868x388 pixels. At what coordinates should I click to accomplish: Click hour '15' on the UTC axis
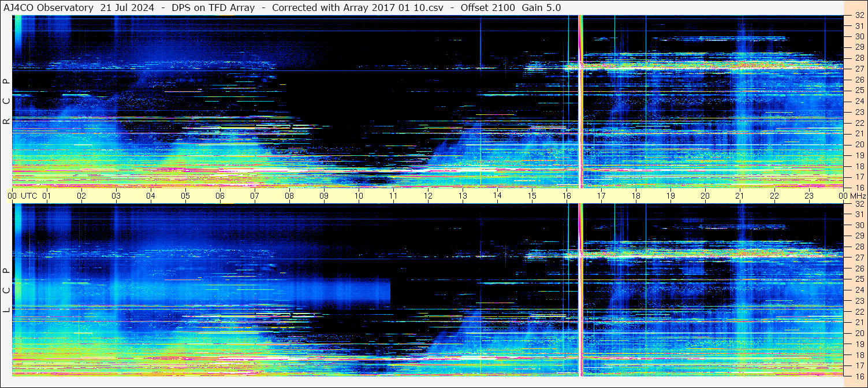click(x=532, y=196)
